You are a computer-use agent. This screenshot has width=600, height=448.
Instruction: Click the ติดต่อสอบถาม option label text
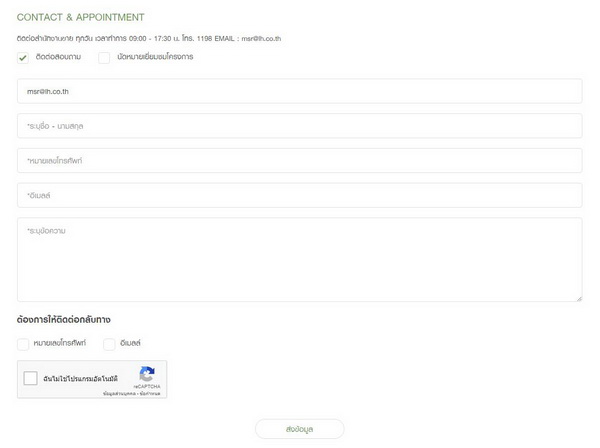click(x=58, y=57)
